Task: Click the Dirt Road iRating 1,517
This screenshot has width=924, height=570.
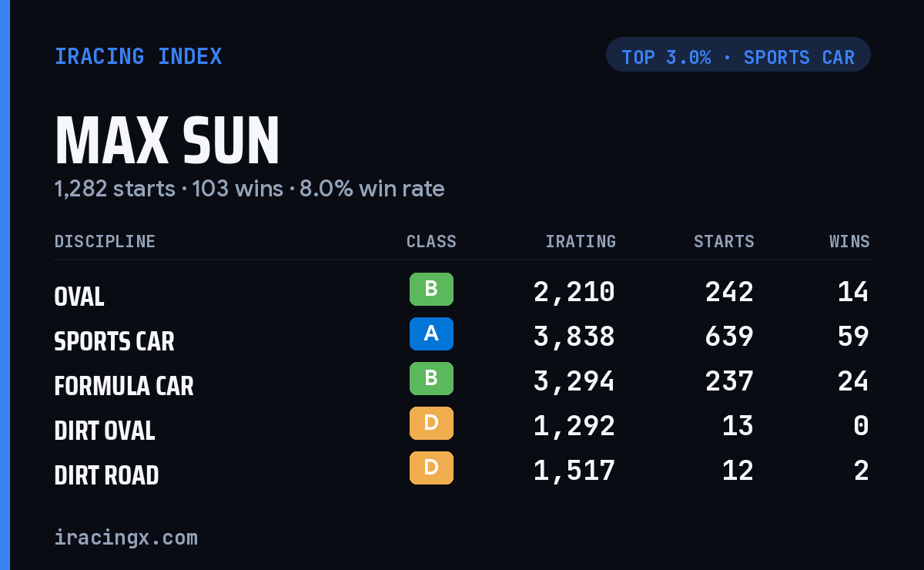Action: tap(574, 471)
